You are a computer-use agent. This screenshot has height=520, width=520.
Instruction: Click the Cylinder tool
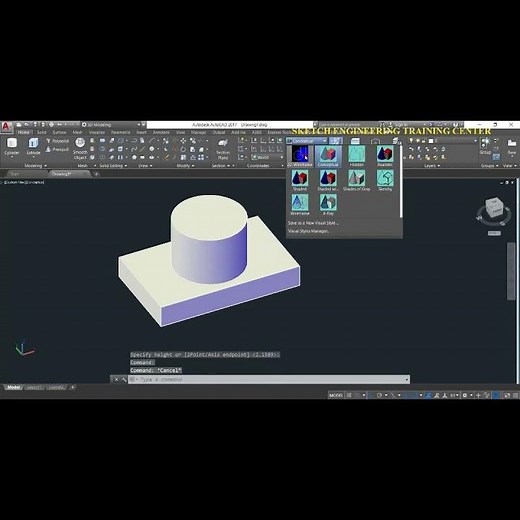tap(12, 147)
